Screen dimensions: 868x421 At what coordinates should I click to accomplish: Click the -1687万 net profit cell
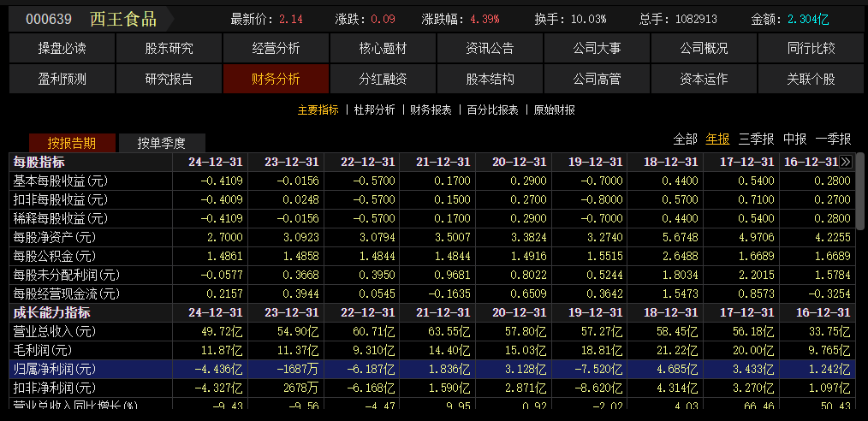pos(296,369)
